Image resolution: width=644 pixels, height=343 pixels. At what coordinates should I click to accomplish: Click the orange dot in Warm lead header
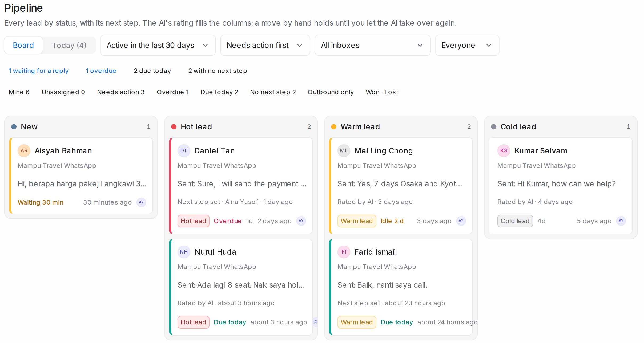[x=334, y=127]
